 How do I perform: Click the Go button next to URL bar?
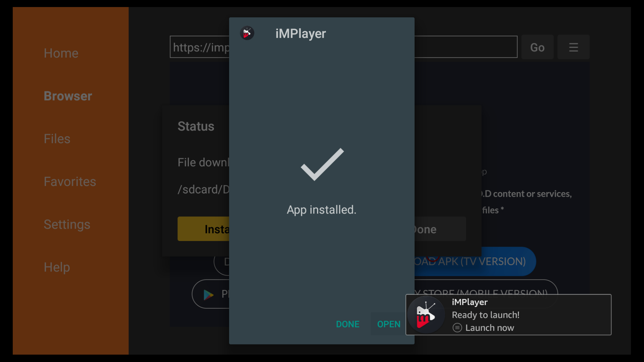click(537, 47)
